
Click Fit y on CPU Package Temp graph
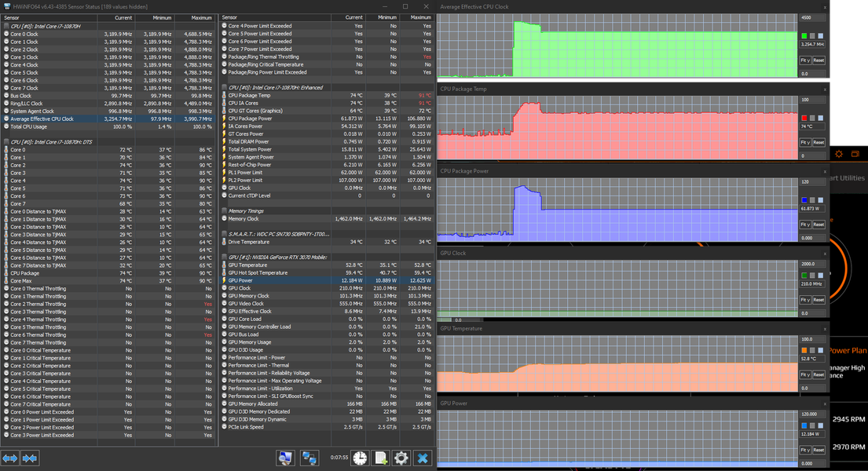point(805,143)
